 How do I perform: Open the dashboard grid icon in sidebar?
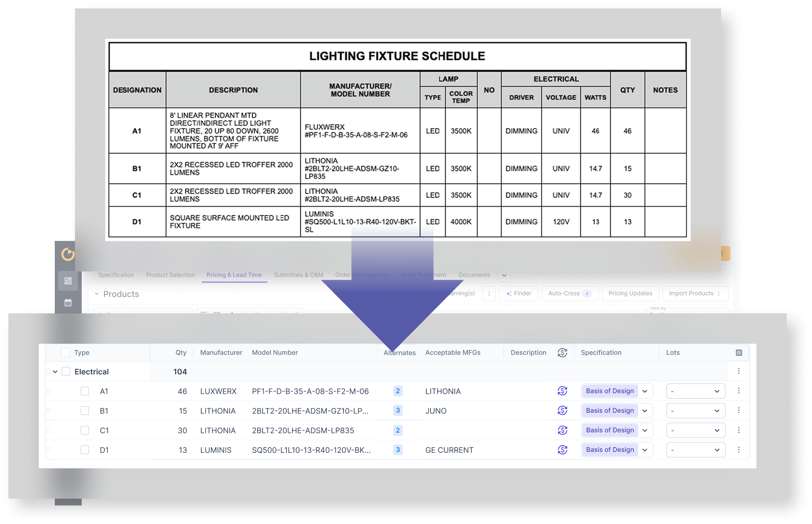point(68,281)
